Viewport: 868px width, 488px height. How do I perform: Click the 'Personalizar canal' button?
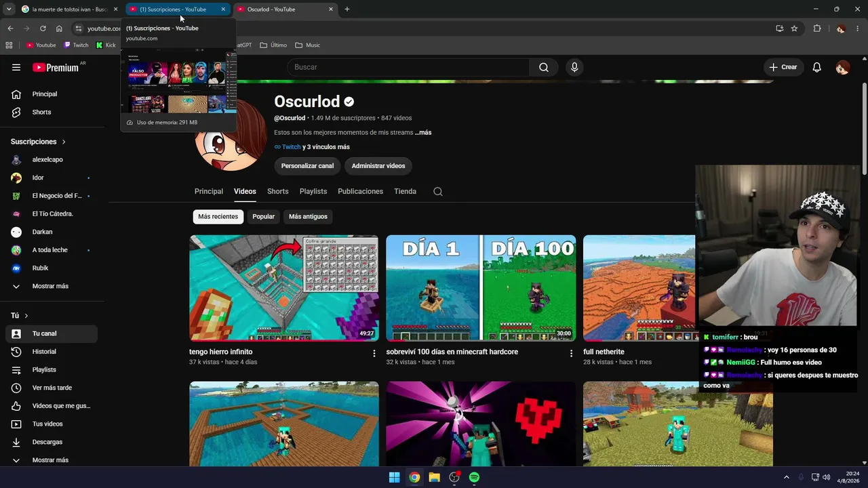308,166
